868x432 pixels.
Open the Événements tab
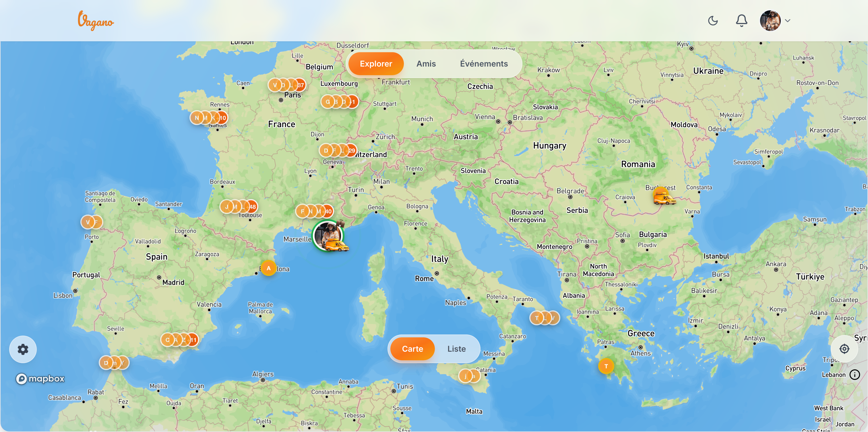pos(484,63)
